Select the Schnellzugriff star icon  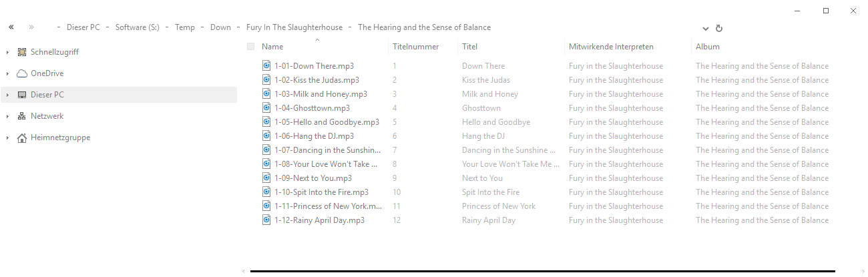pyautogui.click(x=22, y=52)
